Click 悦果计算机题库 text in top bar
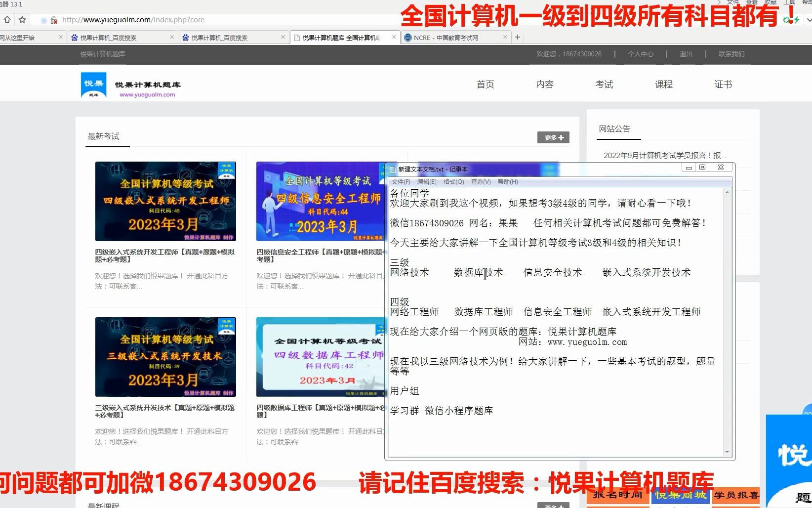Viewport: 812px width, 508px height. click(103, 54)
